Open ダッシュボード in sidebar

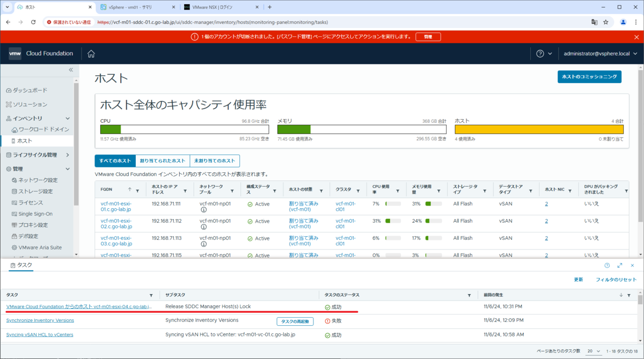(x=26, y=90)
